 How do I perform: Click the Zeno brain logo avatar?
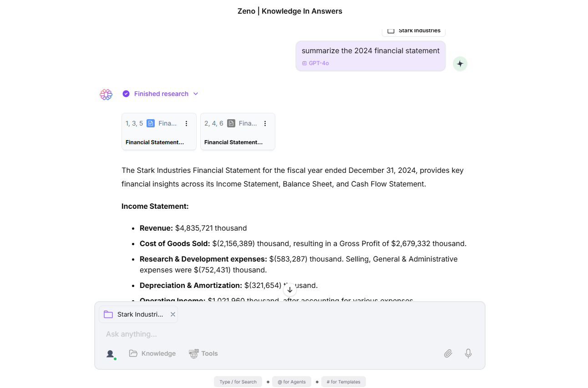(x=106, y=95)
